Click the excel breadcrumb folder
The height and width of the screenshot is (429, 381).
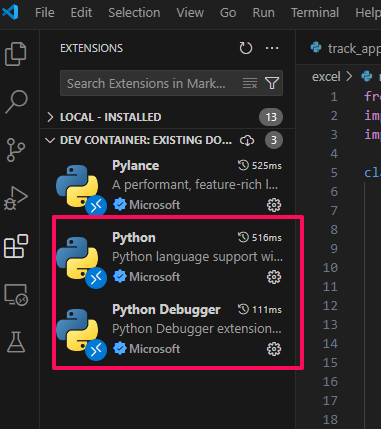point(326,77)
